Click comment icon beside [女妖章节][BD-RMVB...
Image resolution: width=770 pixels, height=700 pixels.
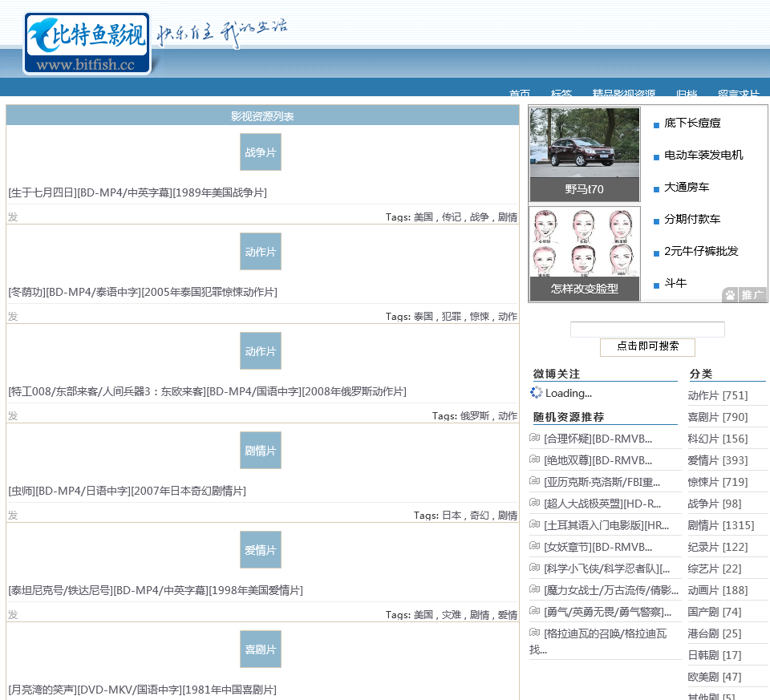pos(534,545)
